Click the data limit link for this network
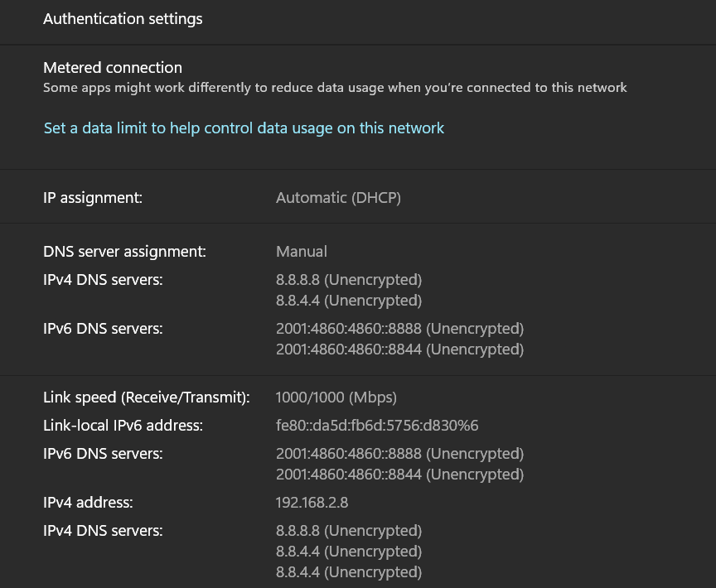The width and height of the screenshot is (716, 588). coord(244,128)
